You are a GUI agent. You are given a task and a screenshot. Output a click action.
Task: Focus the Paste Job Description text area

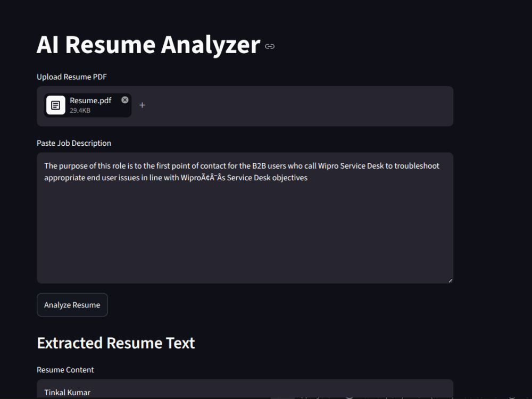pos(245,218)
